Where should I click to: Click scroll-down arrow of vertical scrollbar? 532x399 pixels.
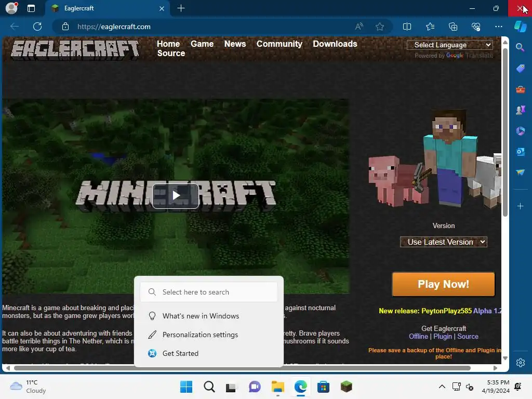pyautogui.click(x=505, y=358)
